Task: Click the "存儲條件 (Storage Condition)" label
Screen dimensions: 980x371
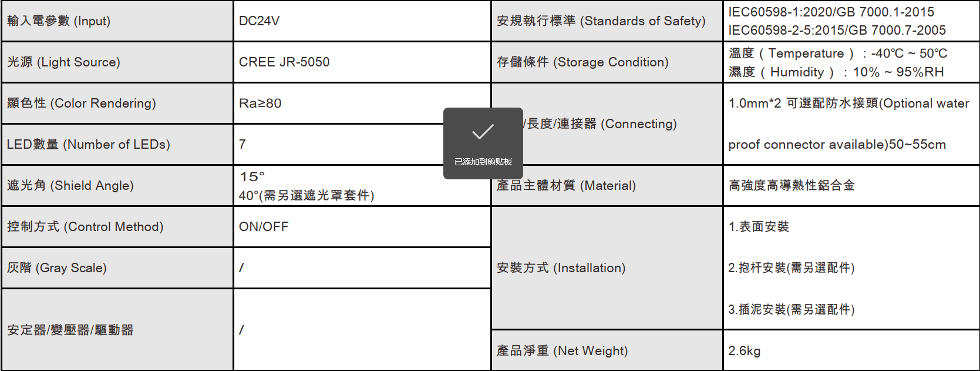Action: pyautogui.click(x=582, y=62)
